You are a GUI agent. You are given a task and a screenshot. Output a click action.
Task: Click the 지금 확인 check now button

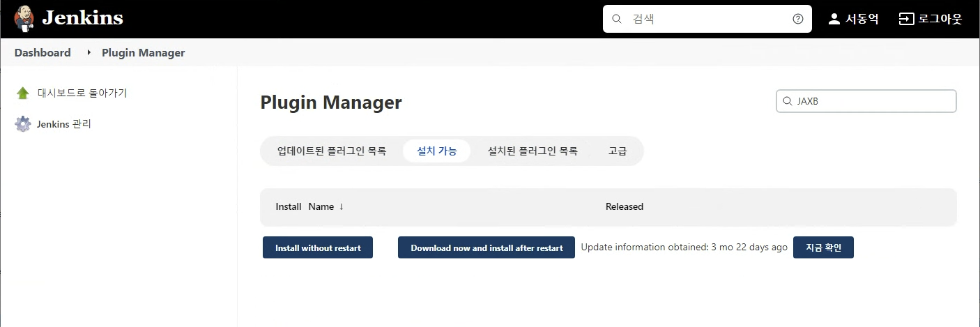click(823, 248)
